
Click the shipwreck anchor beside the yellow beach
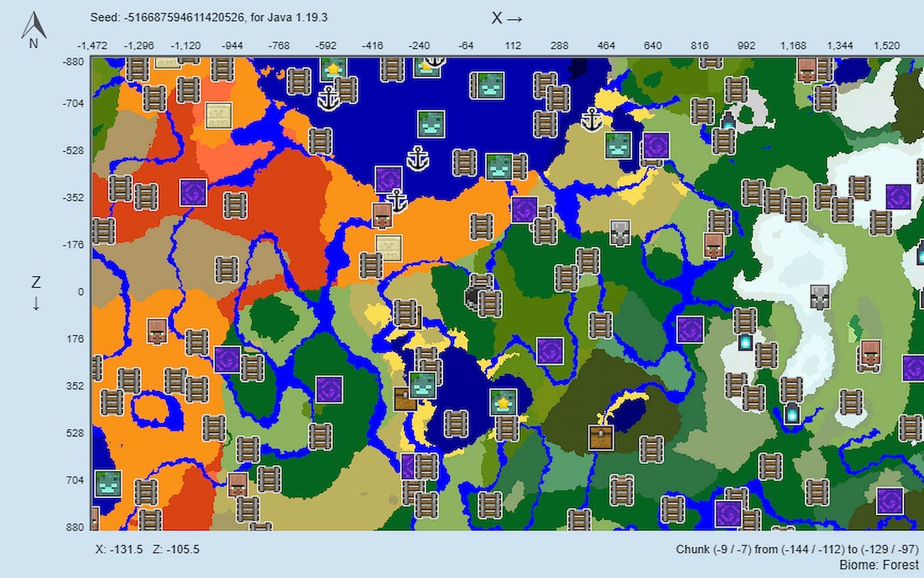[591, 119]
